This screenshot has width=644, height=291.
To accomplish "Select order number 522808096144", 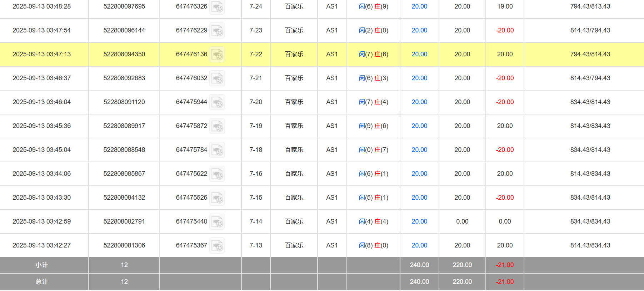I will click(124, 30).
